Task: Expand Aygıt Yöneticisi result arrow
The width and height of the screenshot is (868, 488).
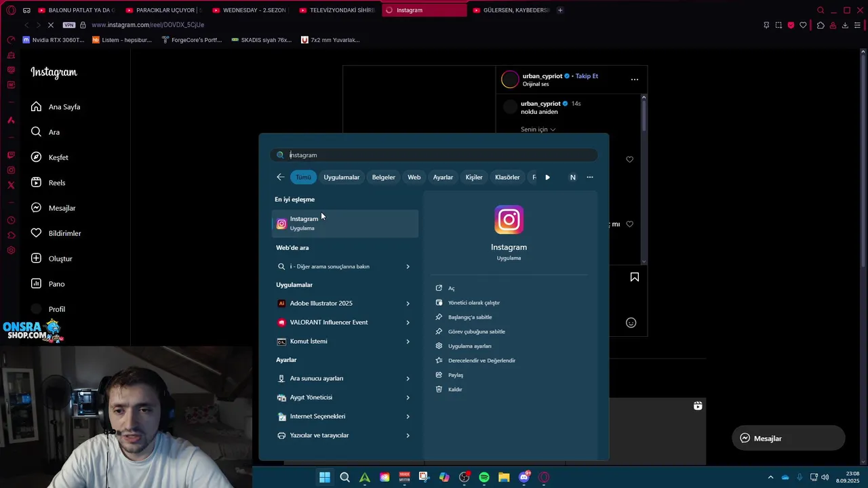Action: tap(408, 398)
